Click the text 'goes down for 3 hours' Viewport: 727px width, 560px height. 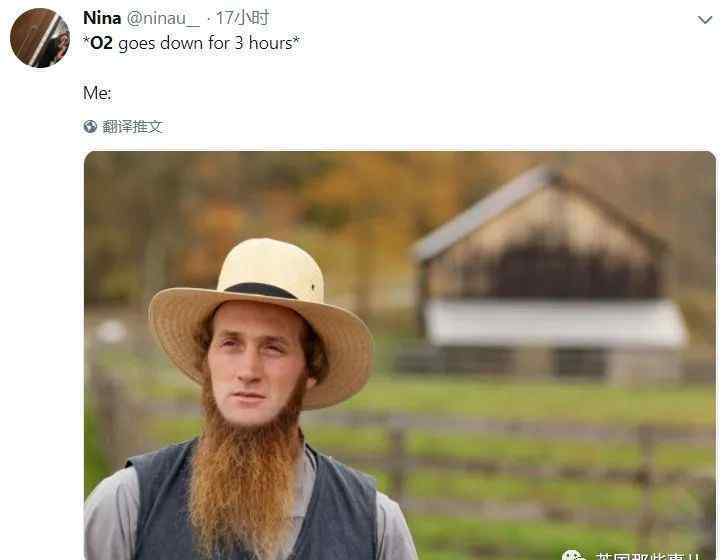[x=204, y=43]
